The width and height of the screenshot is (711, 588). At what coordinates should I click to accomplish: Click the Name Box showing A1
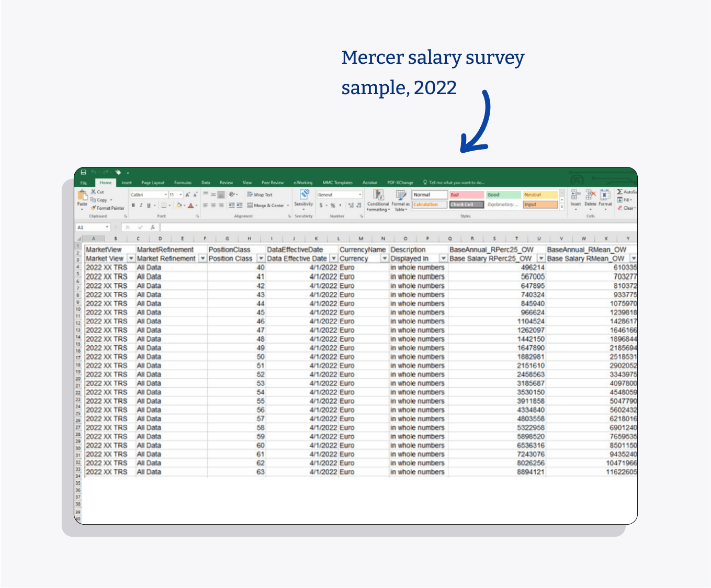tap(93, 228)
